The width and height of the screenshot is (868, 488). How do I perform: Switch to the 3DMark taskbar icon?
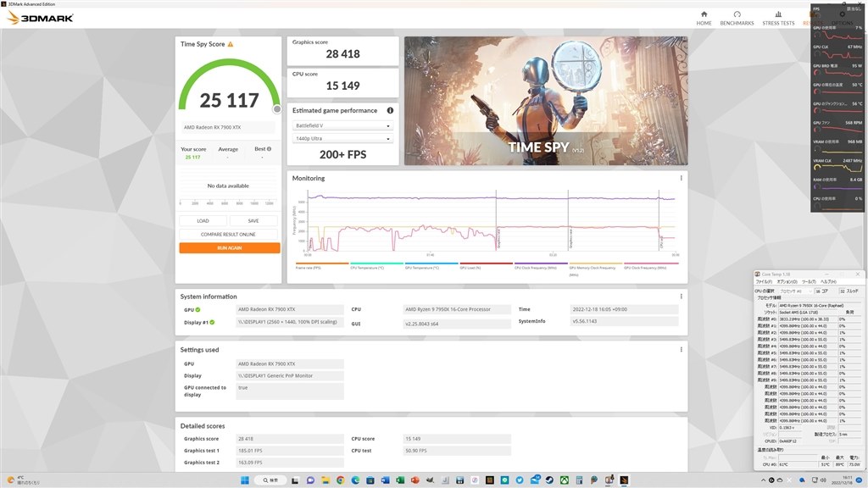624,480
